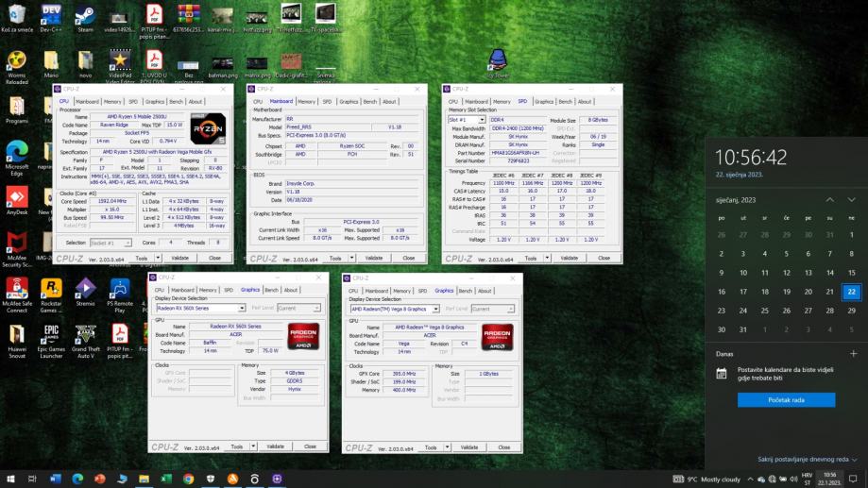Screen dimensions: 868x488
Task: Click the Rockstar Games Launcher icon
Action: (x=51, y=288)
